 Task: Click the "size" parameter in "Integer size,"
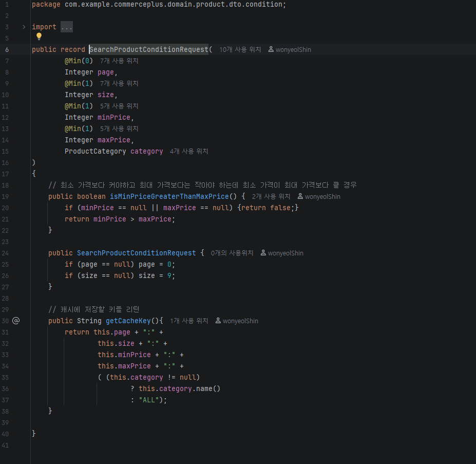[106, 95]
